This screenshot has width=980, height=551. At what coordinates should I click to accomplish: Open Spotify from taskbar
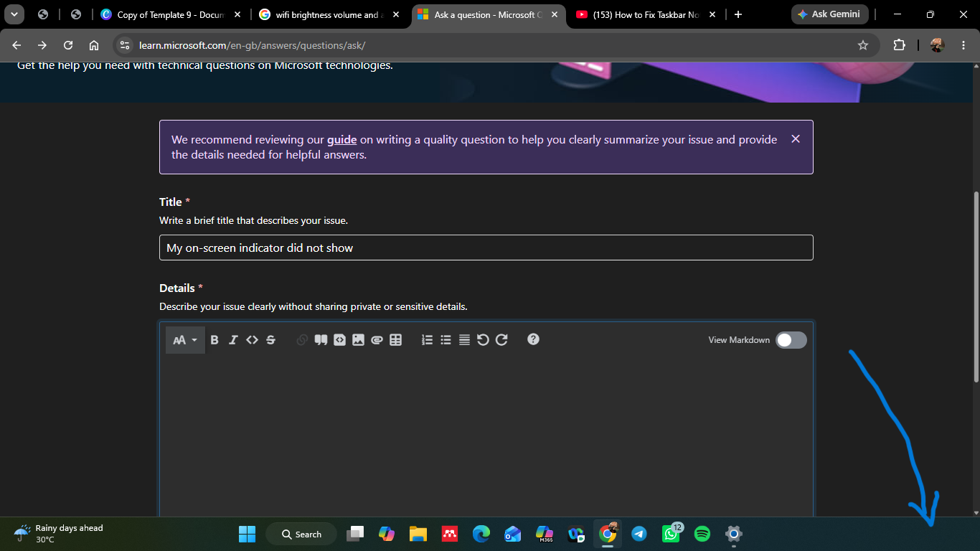point(702,534)
